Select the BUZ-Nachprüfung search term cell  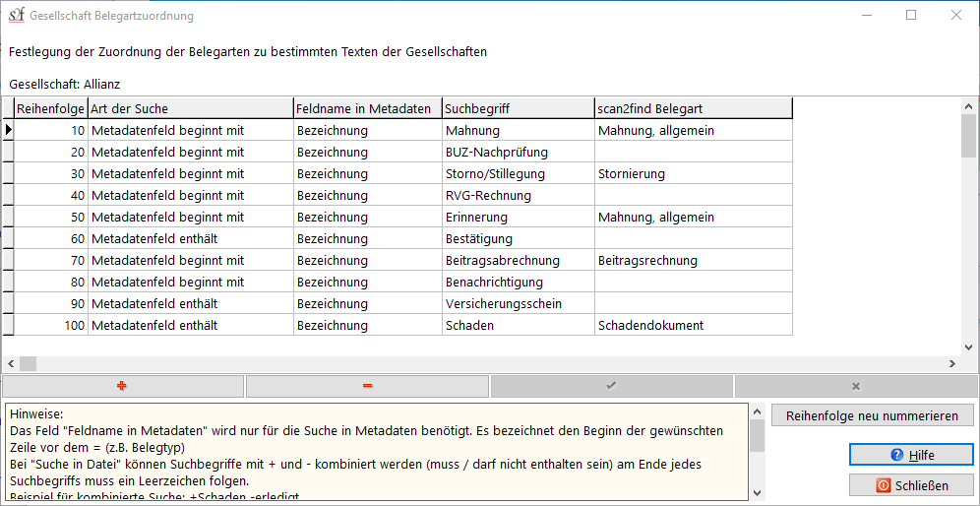coord(518,153)
